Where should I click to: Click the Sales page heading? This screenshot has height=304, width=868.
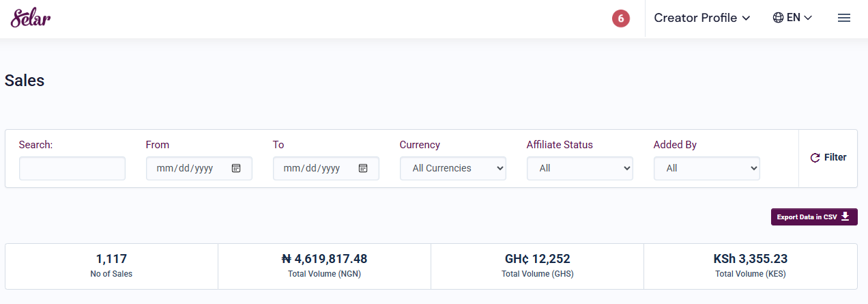pos(25,80)
